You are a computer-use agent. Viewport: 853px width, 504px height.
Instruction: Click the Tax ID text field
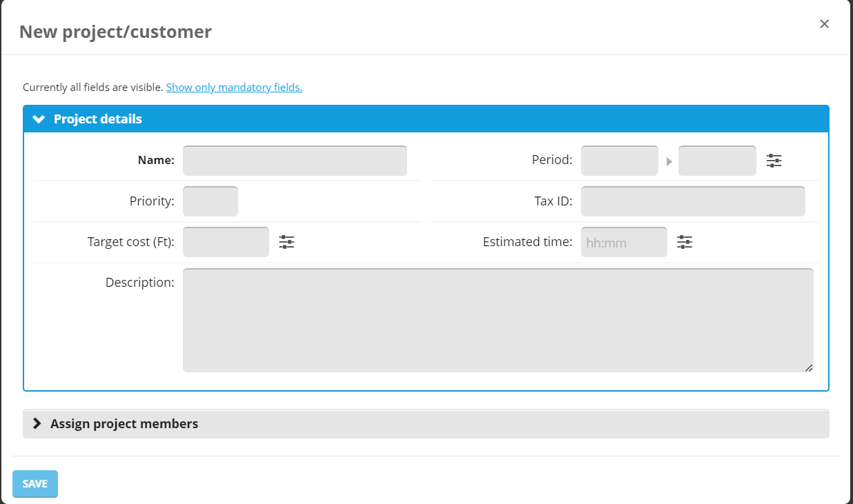coord(693,201)
